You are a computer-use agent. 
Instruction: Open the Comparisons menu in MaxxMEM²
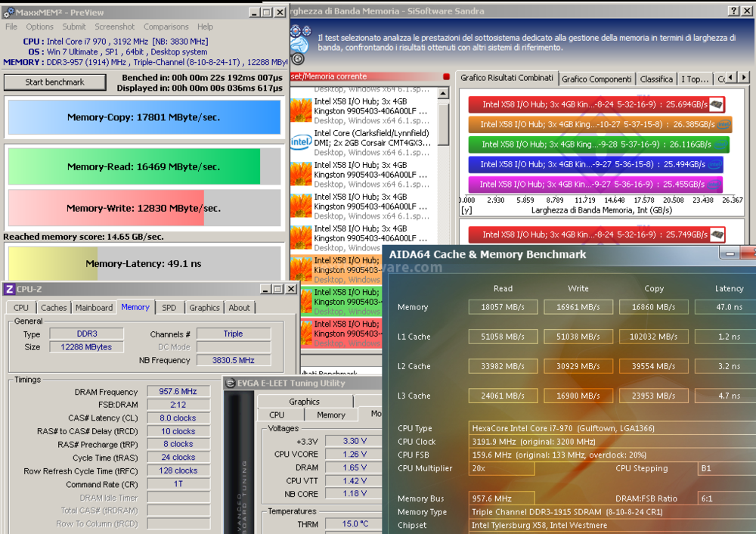pos(166,26)
